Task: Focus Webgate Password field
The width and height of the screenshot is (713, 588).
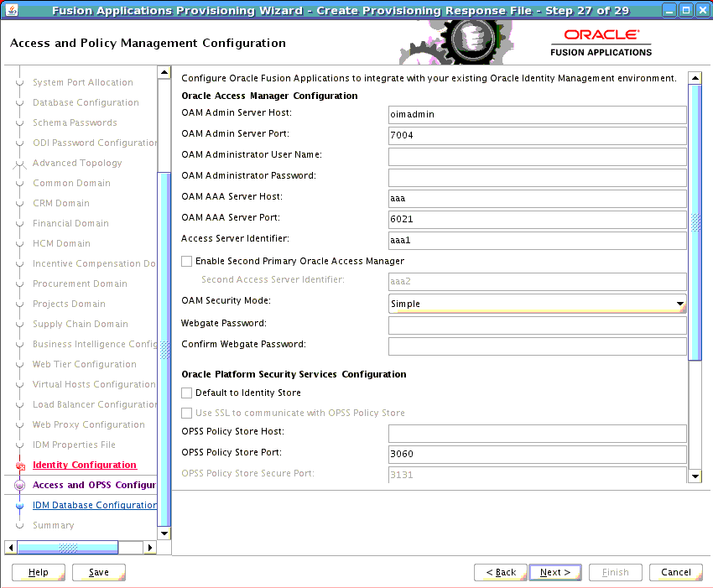Action: click(538, 325)
